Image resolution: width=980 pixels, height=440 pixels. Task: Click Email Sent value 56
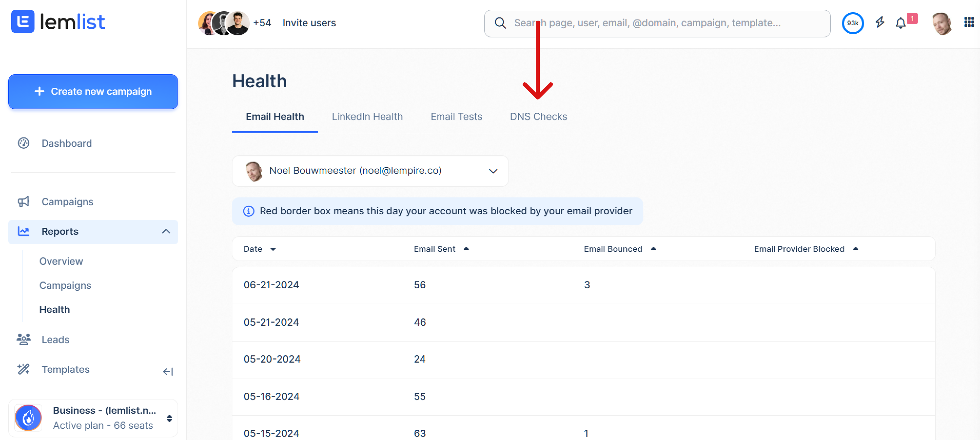tap(420, 284)
